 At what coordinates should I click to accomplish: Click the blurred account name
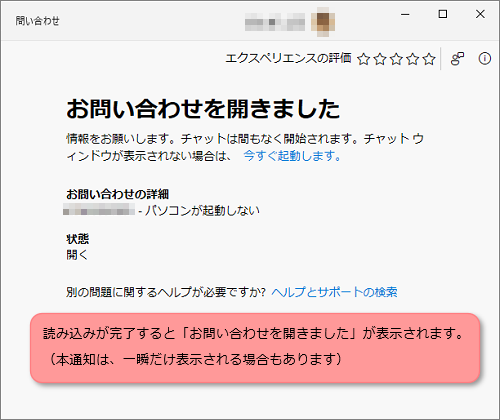[x=275, y=22]
